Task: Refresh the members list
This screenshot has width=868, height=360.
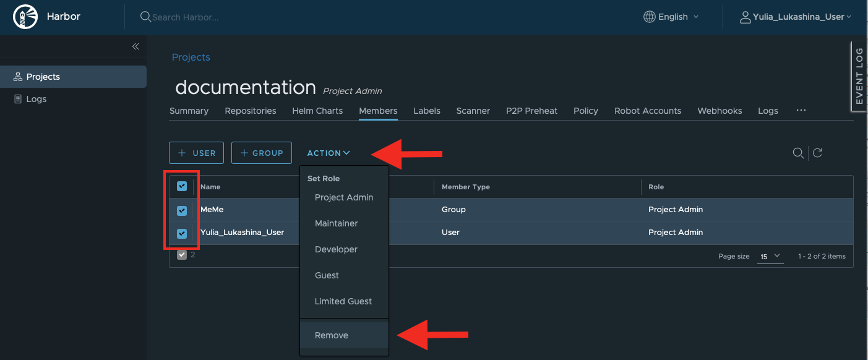Action: 817,153
